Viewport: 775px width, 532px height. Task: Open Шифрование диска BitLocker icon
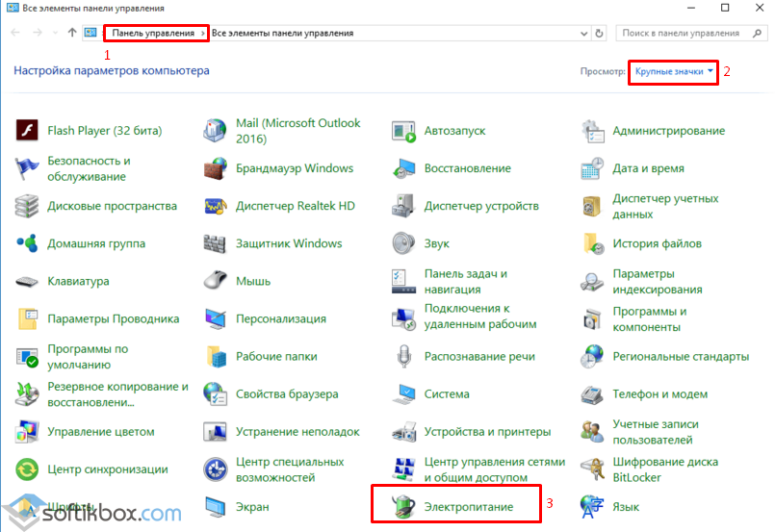pyautogui.click(x=592, y=469)
